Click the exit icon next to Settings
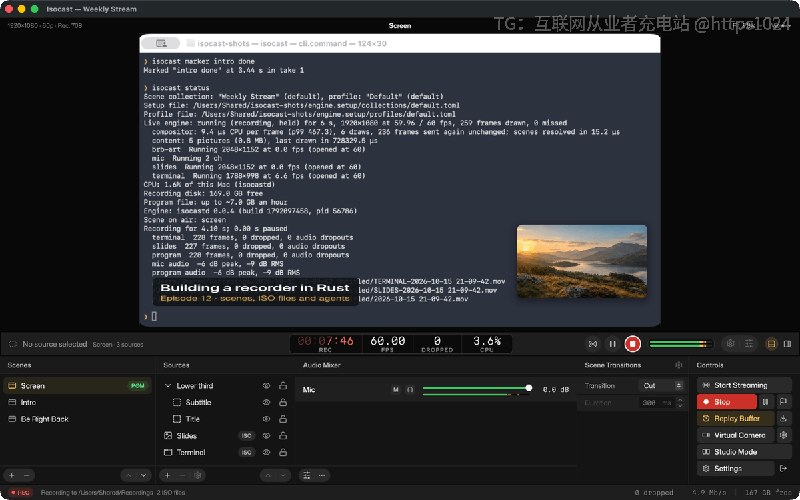 (x=784, y=468)
